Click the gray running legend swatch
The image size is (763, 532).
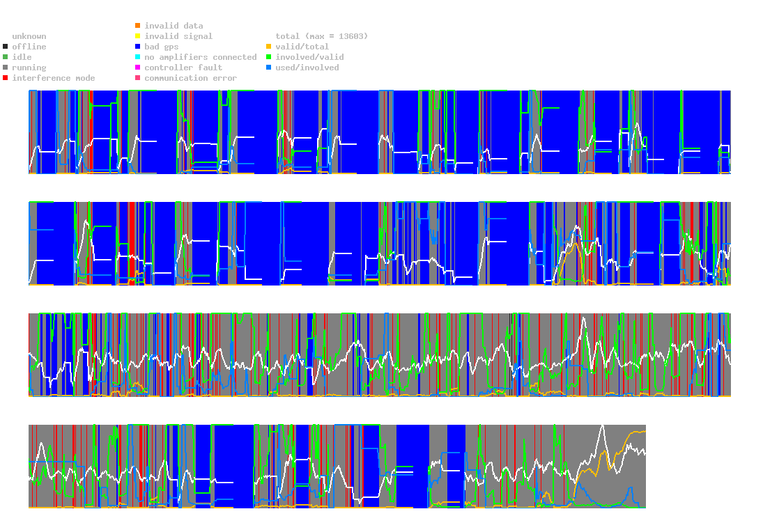6,68
